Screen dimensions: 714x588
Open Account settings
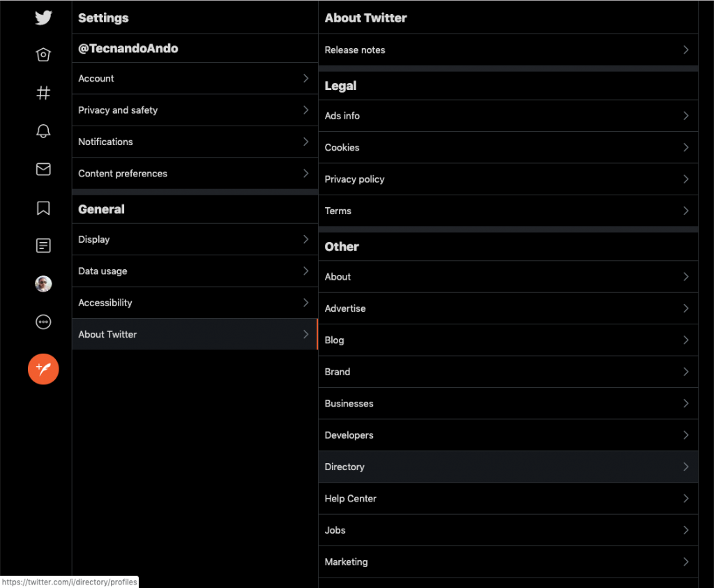pyautogui.click(x=195, y=78)
